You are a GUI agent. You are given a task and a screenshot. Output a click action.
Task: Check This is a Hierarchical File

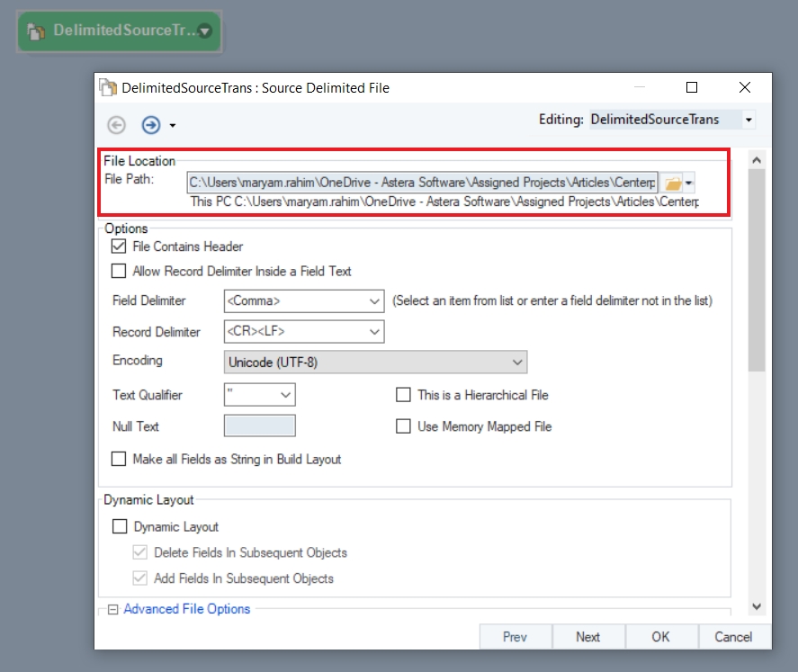(403, 395)
